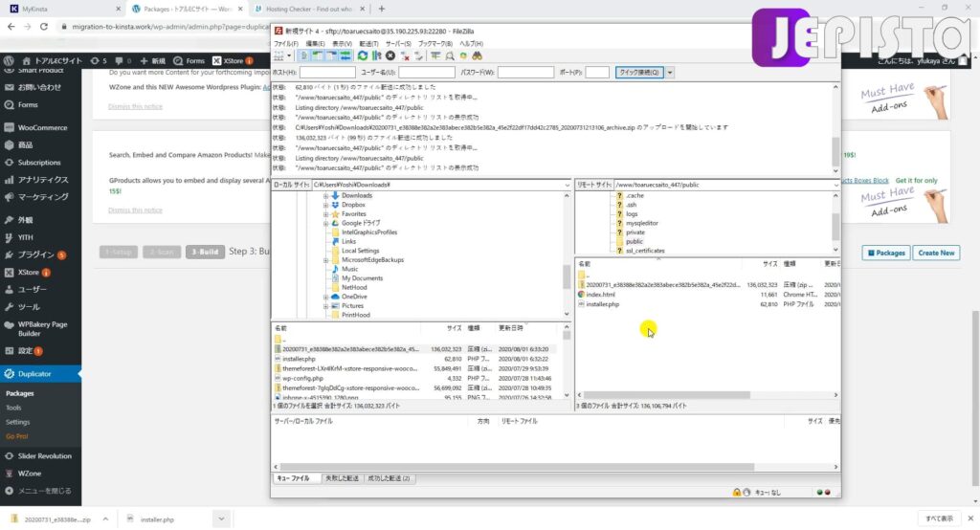This screenshot has width=980, height=530.
Task: Select the .cache remote folder
Action: tap(635, 195)
